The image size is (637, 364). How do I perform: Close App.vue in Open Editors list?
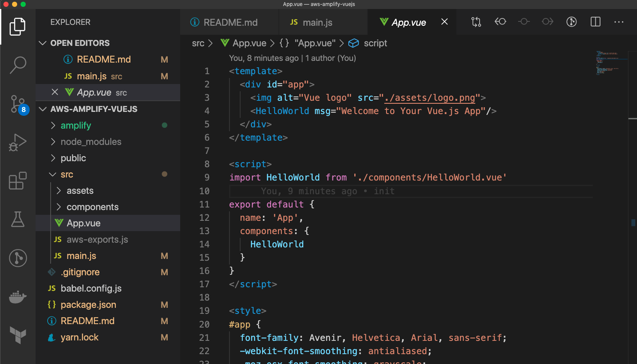(54, 92)
